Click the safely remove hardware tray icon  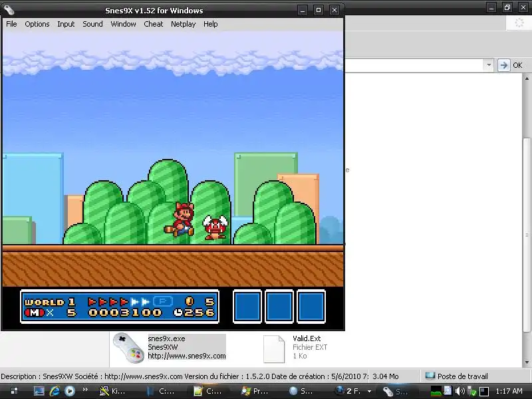point(472,391)
